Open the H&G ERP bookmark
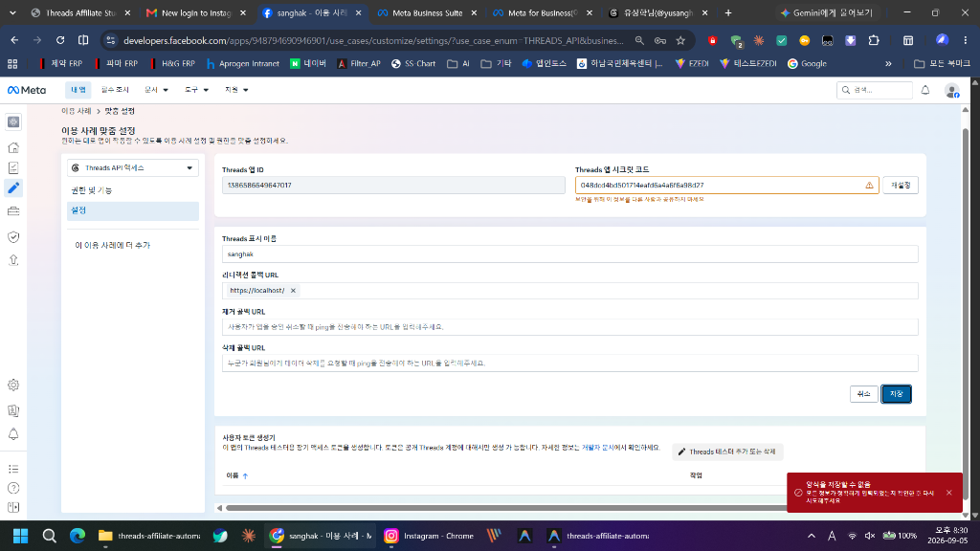 (172, 64)
